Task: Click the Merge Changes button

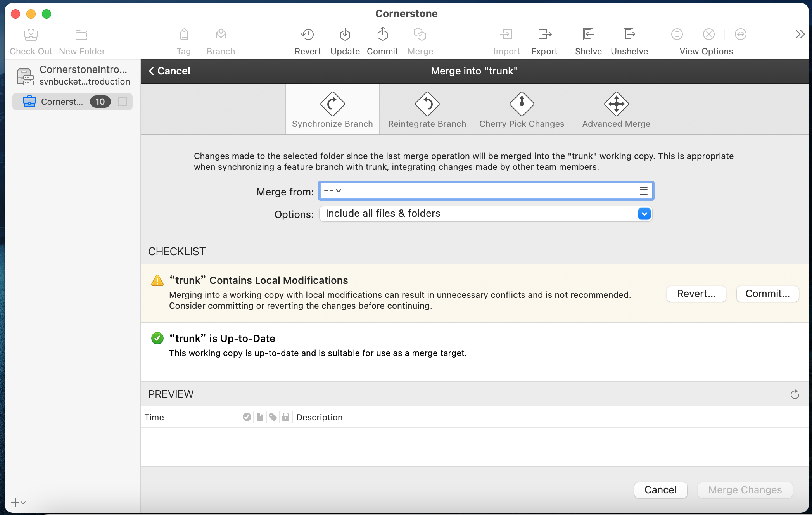Action: coord(745,490)
